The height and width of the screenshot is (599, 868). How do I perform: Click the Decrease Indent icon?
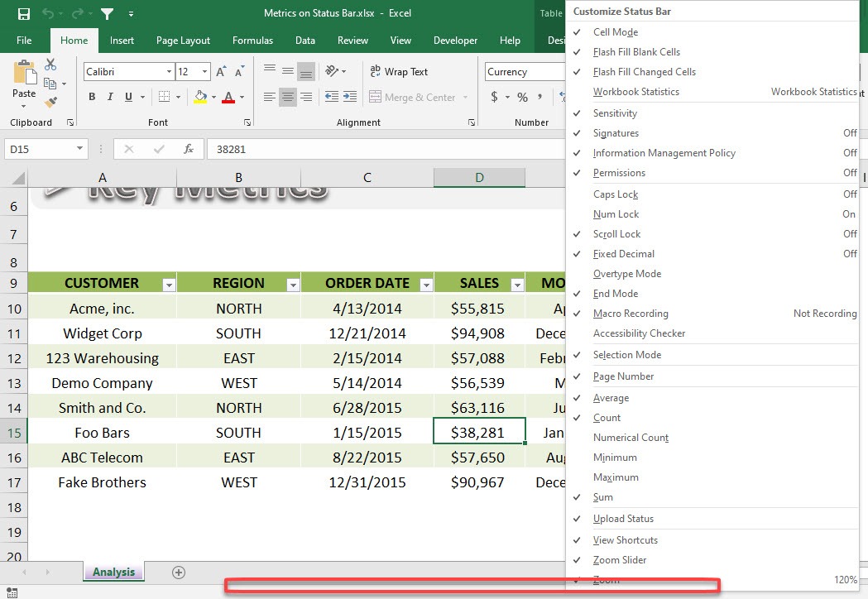pos(332,97)
